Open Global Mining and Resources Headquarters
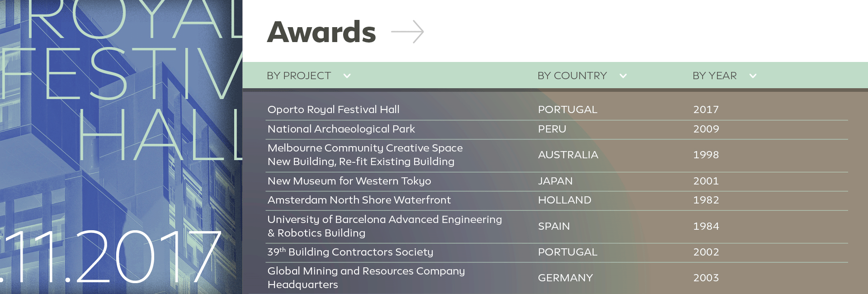Screen dimensions: 868x294 (366, 278)
